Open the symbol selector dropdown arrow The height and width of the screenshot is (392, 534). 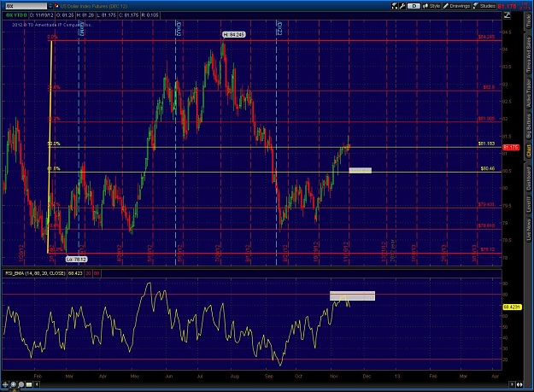click(x=50, y=6)
